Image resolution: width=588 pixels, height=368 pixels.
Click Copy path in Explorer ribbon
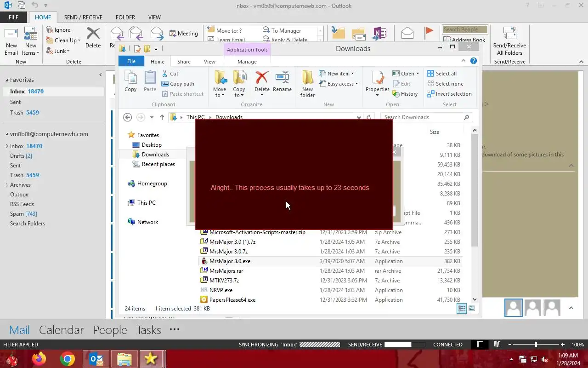[x=178, y=84]
